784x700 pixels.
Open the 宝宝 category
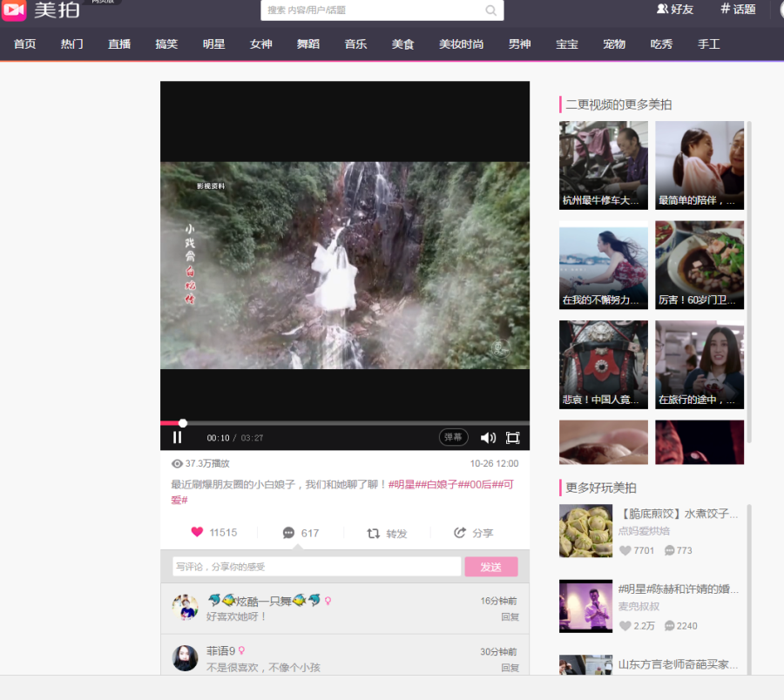point(567,44)
